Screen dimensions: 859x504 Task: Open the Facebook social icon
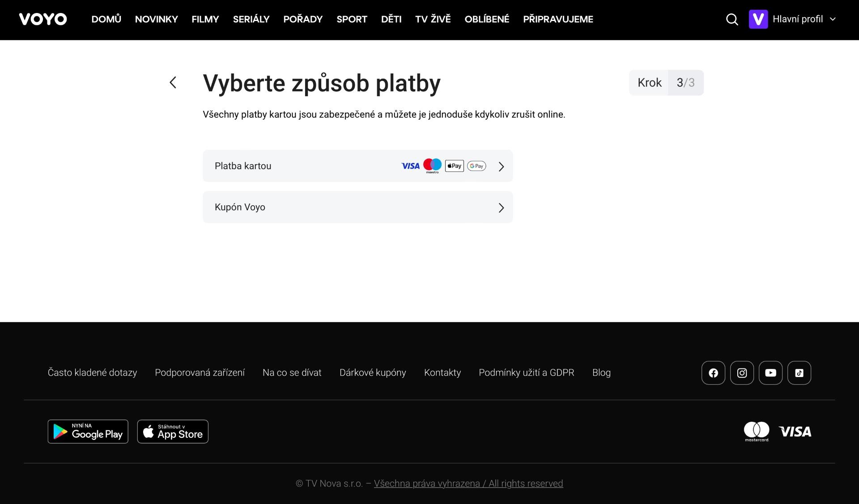[x=713, y=373]
